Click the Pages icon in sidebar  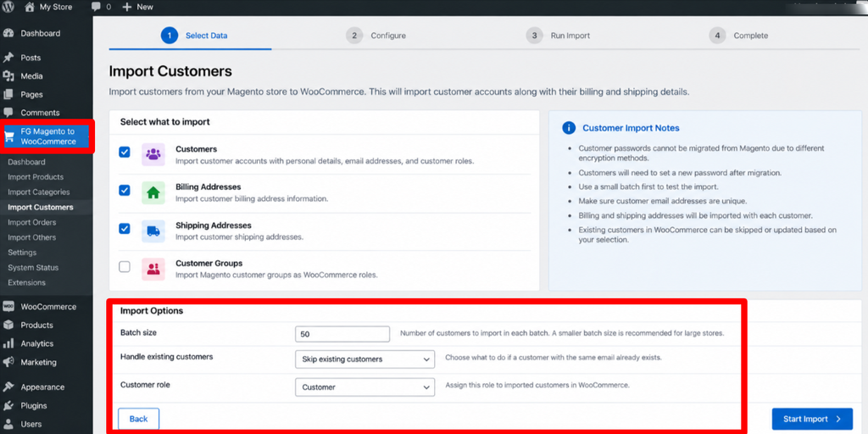click(8, 94)
